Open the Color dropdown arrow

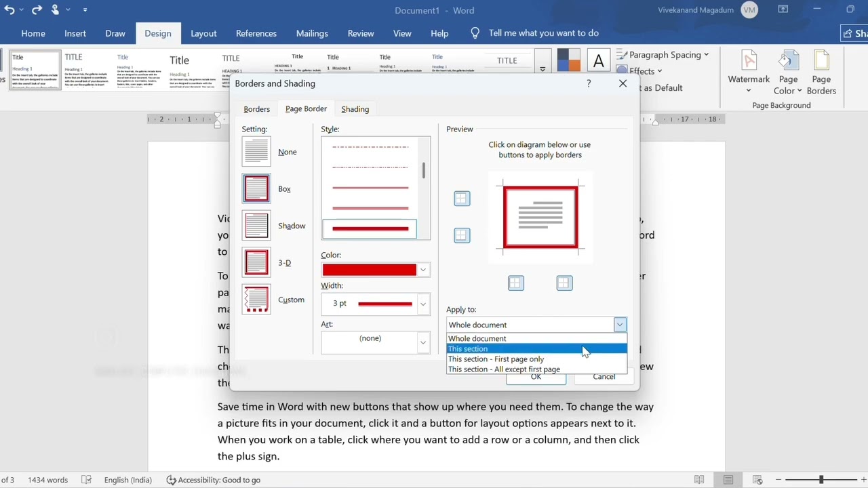[x=423, y=270]
